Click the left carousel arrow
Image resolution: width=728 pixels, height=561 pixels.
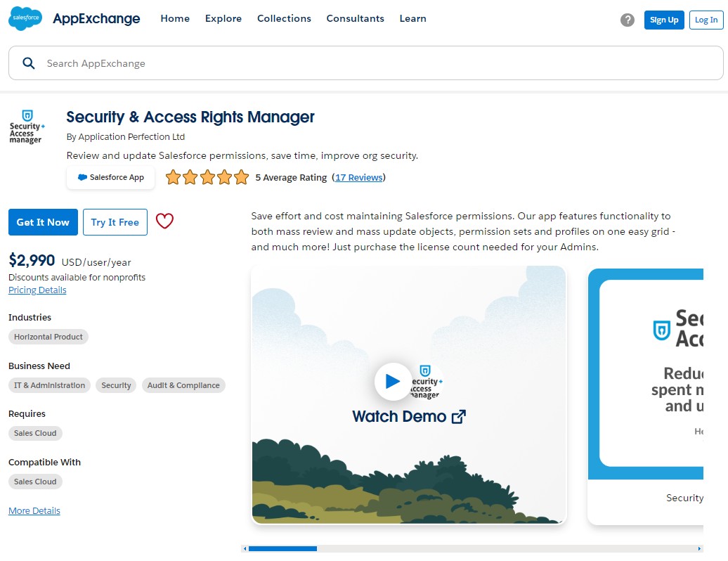[x=245, y=548]
